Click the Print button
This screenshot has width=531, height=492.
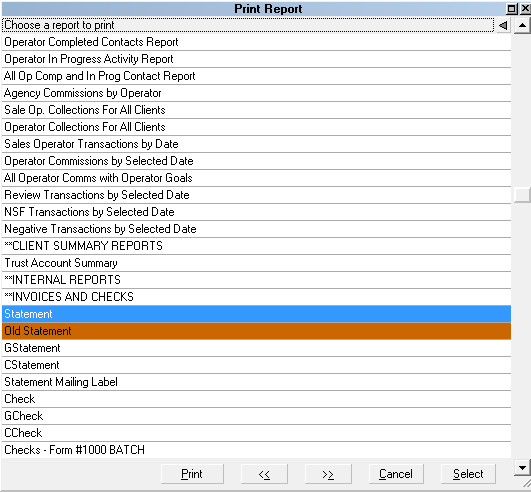[x=192, y=474]
